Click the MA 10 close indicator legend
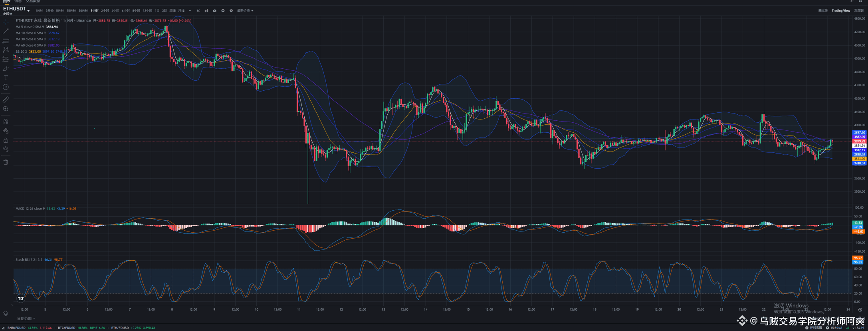Screen dimensions: 868x331 38,33
